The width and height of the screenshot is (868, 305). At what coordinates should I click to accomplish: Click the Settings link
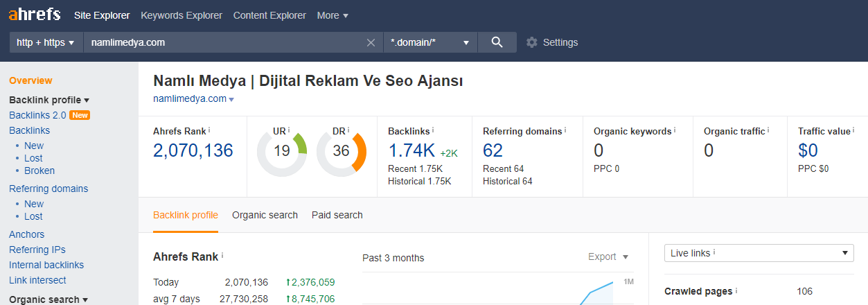560,42
